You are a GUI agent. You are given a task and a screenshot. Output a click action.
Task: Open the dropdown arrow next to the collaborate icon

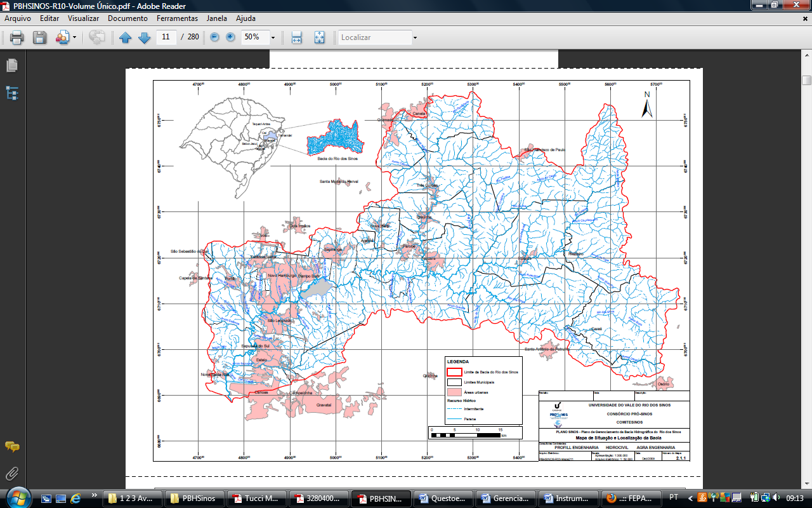tap(74, 37)
